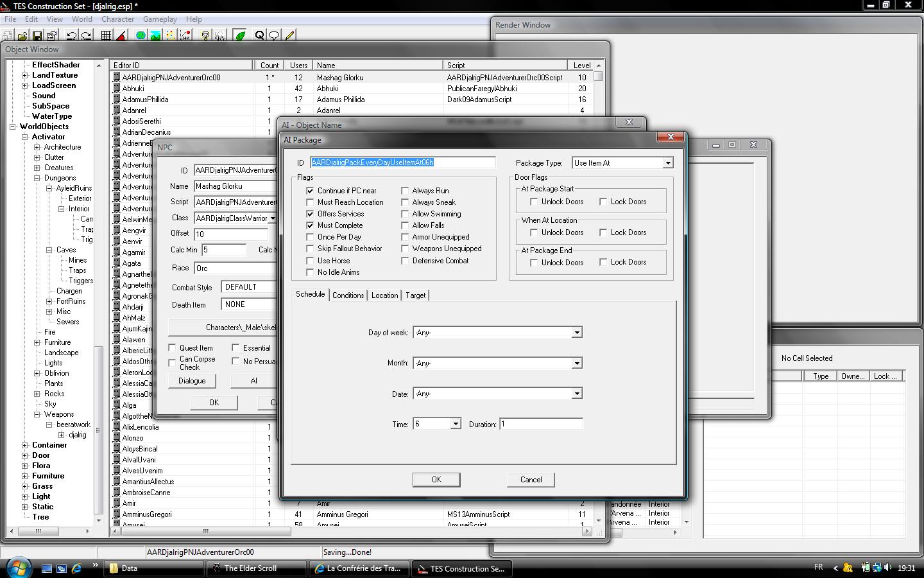Open the Gameplay menu
The height and width of the screenshot is (578, 924).
(x=160, y=19)
